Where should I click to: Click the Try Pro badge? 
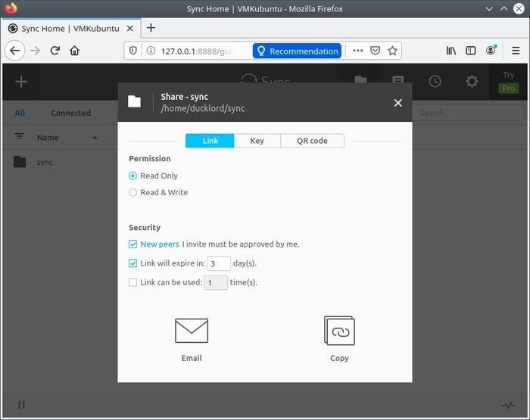(x=508, y=82)
